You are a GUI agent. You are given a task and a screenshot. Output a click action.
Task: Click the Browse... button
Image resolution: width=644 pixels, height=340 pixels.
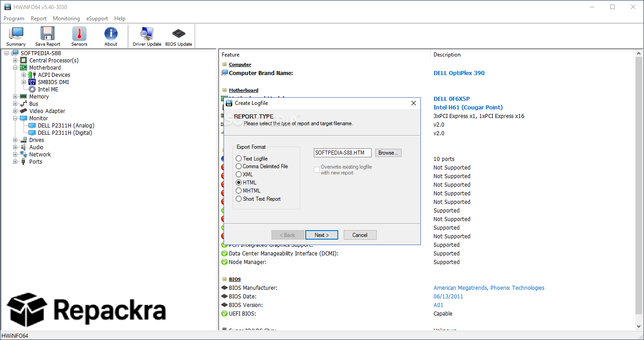pos(388,153)
